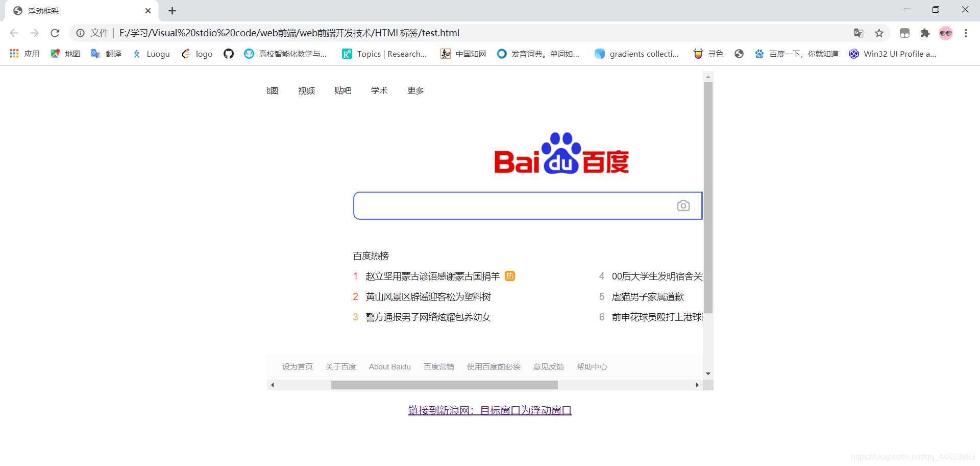
Task: Click the 设为首页 footer link
Action: coord(298,367)
